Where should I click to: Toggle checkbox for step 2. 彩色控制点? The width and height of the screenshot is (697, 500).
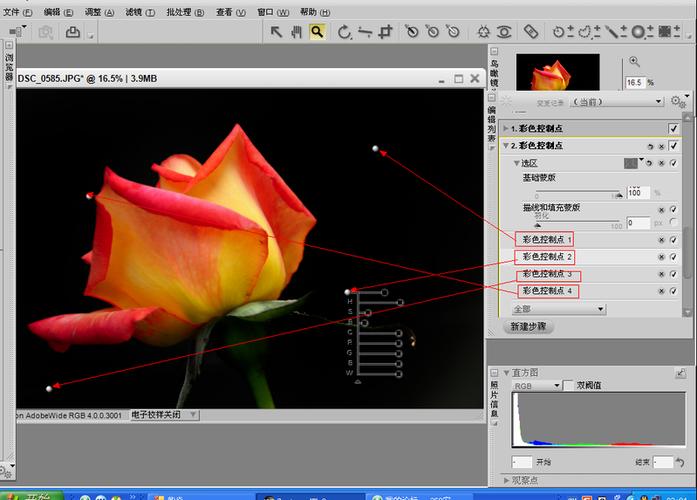click(x=673, y=146)
